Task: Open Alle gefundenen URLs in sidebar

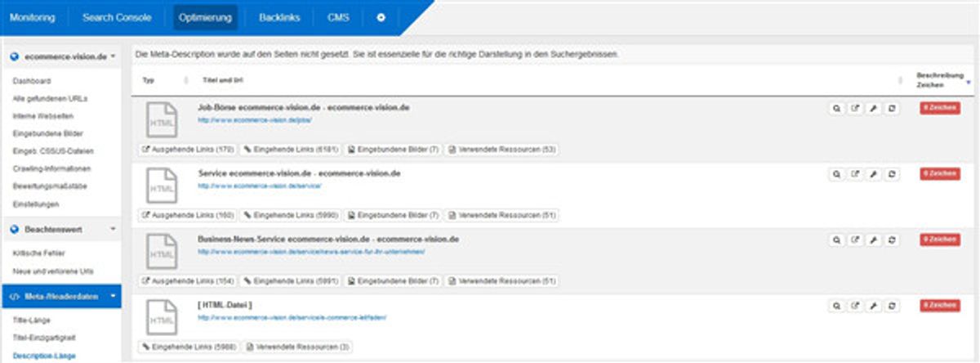Action: pos(50,98)
